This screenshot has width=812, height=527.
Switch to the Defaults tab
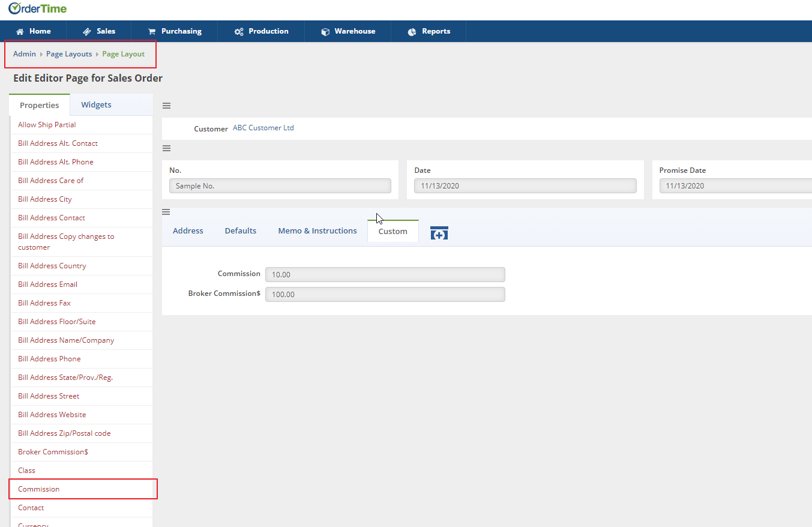[241, 231]
